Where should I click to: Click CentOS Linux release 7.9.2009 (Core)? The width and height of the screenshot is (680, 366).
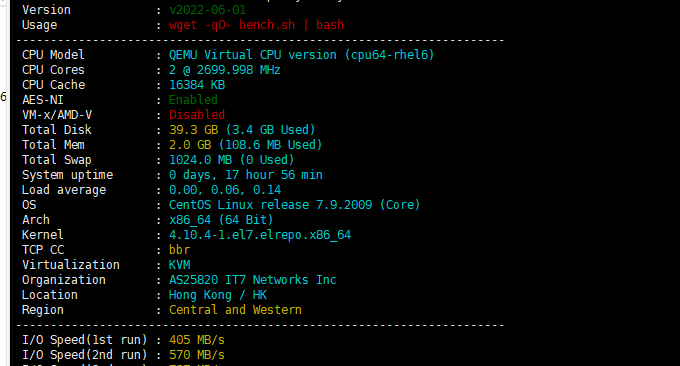[294, 205]
